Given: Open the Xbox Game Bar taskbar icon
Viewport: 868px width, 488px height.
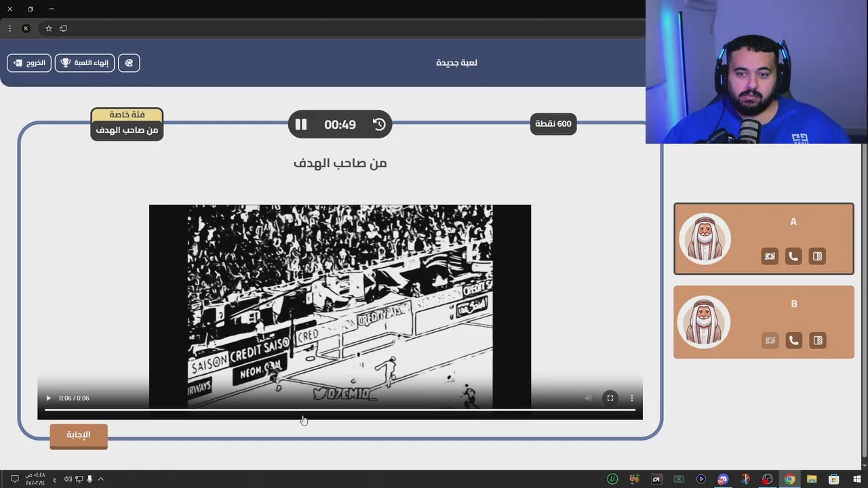Looking at the screenshot, I should tap(679, 479).
